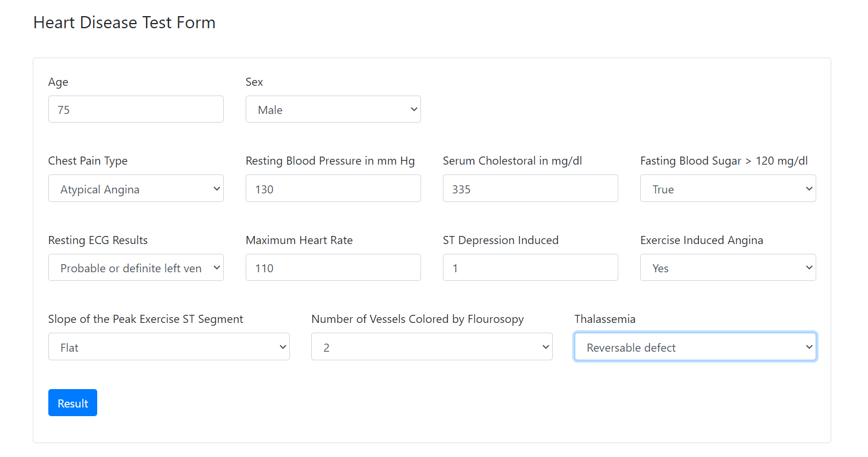Click the 'Fasting Blood Sugar > 120 mg/dl' label
The width and height of the screenshot is (868, 457).
tap(725, 161)
